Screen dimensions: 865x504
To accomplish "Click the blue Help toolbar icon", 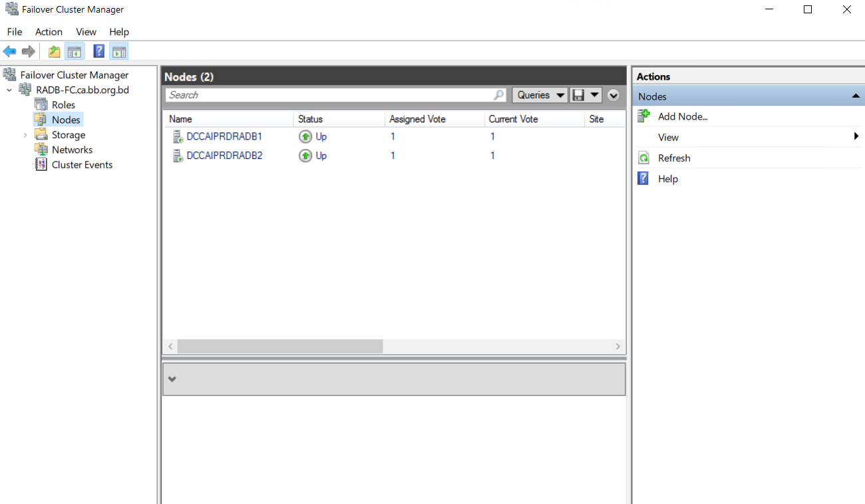I will pos(99,51).
